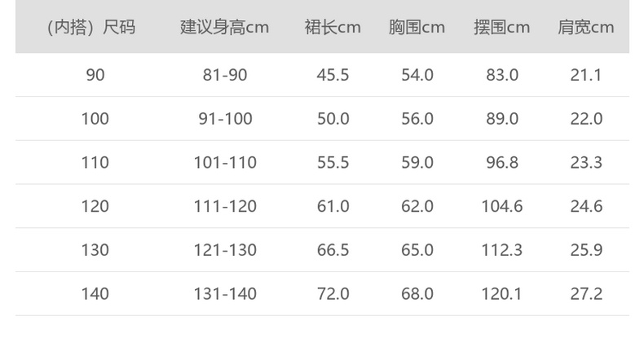Select the 81-90 height range cell
The width and height of the screenshot is (644, 351).
pyautogui.click(x=224, y=75)
